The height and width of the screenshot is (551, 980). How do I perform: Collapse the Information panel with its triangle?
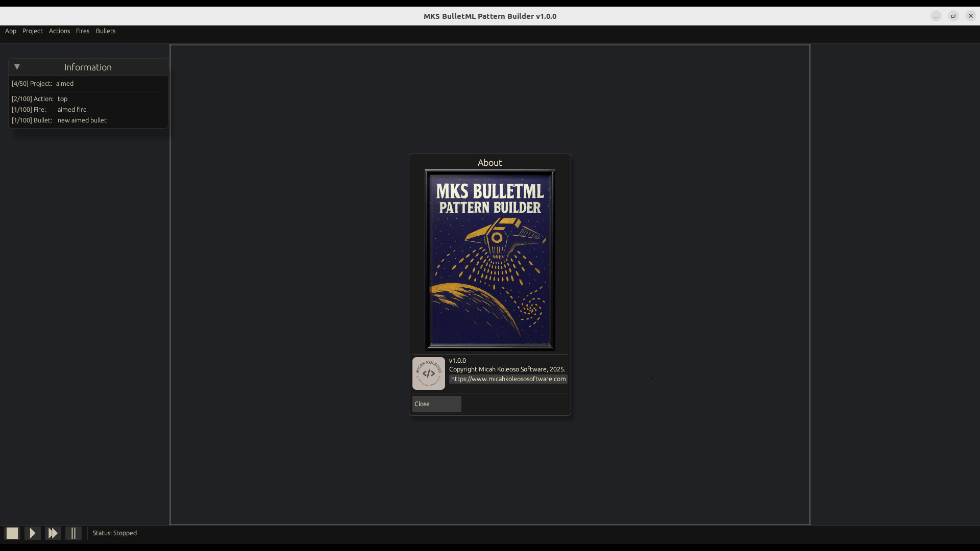pos(17,67)
